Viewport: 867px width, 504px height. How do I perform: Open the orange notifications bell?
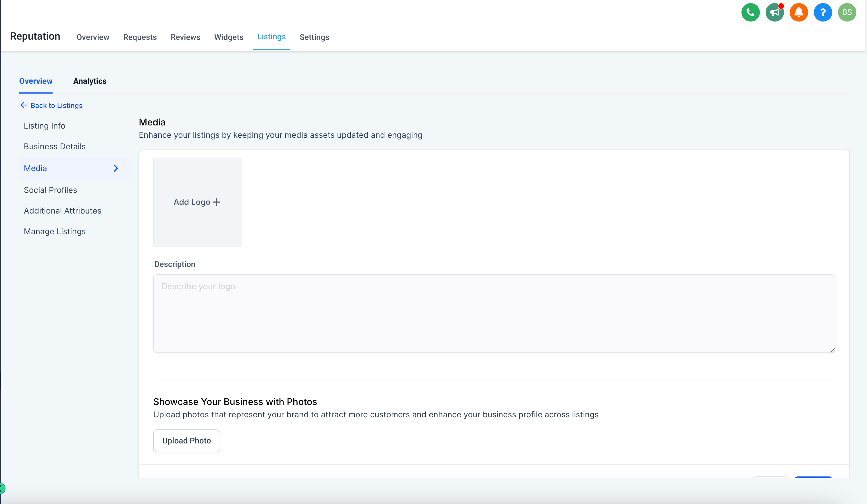pos(799,12)
